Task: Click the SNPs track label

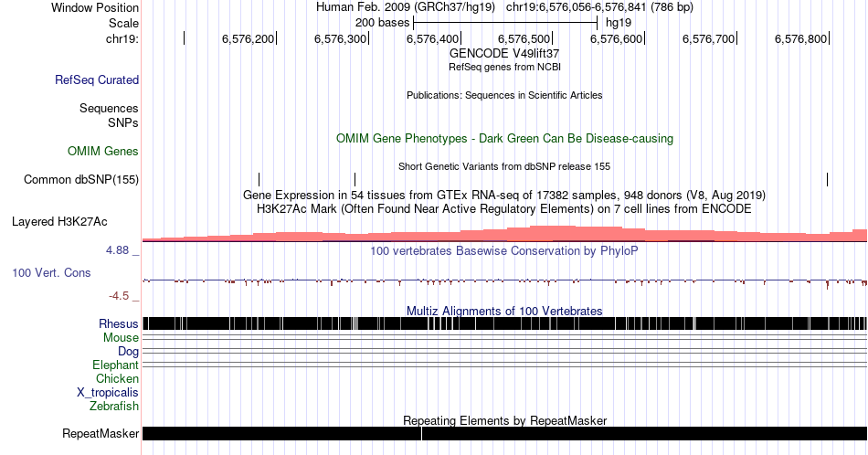Action: pyautogui.click(x=123, y=122)
